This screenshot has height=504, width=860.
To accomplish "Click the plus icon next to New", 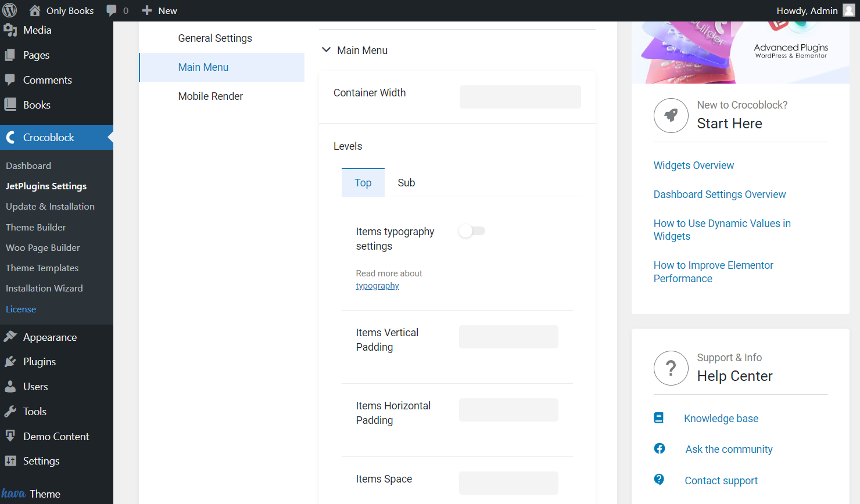I will [147, 10].
